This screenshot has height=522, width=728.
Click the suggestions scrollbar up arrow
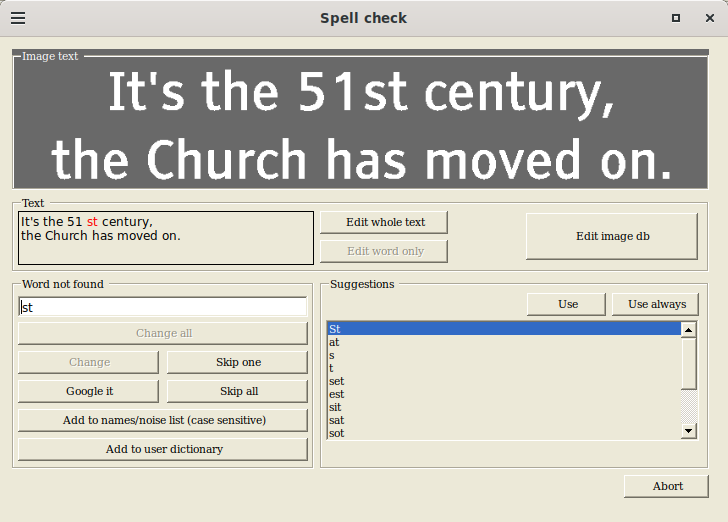(689, 330)
